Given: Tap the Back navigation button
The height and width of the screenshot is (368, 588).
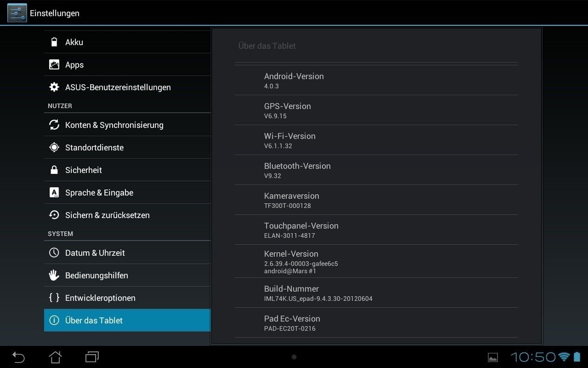Looking at the screenshot, I should coord(18,357).
